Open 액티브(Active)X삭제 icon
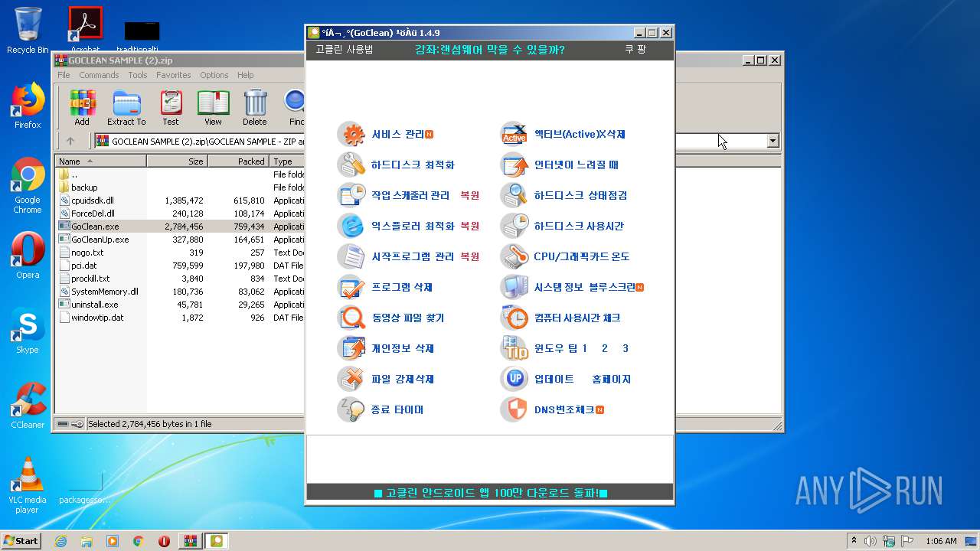 (514, 134)
